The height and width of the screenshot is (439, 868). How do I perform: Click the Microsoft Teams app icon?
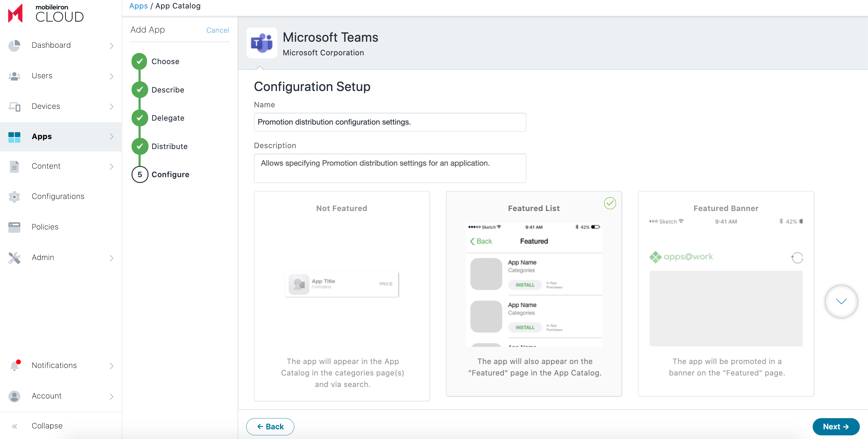tap(262, 43)
